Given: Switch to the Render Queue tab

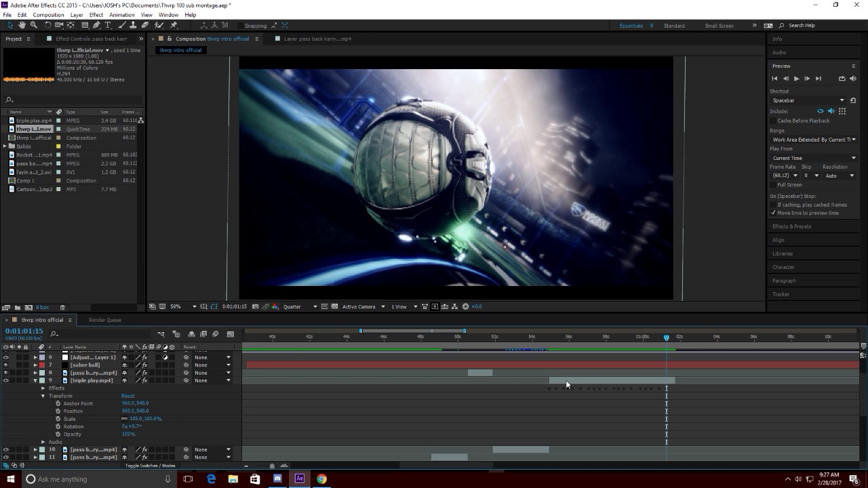Looking at the screenshot, I should tap(105, 320).
